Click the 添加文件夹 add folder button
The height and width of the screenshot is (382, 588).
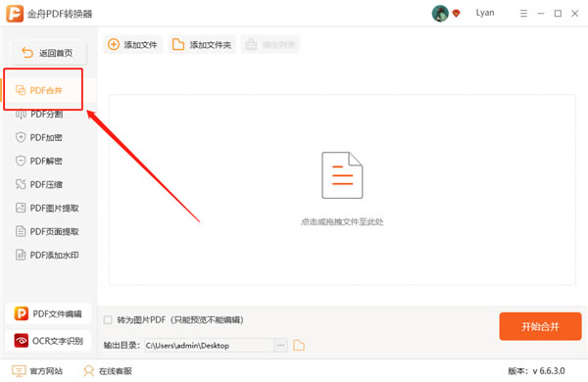[202, 45]
